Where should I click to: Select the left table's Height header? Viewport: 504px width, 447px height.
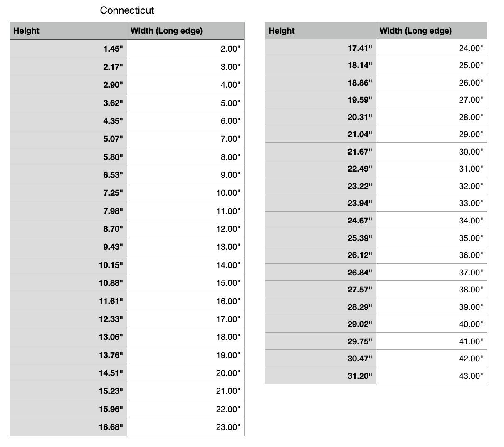[26, 31]
